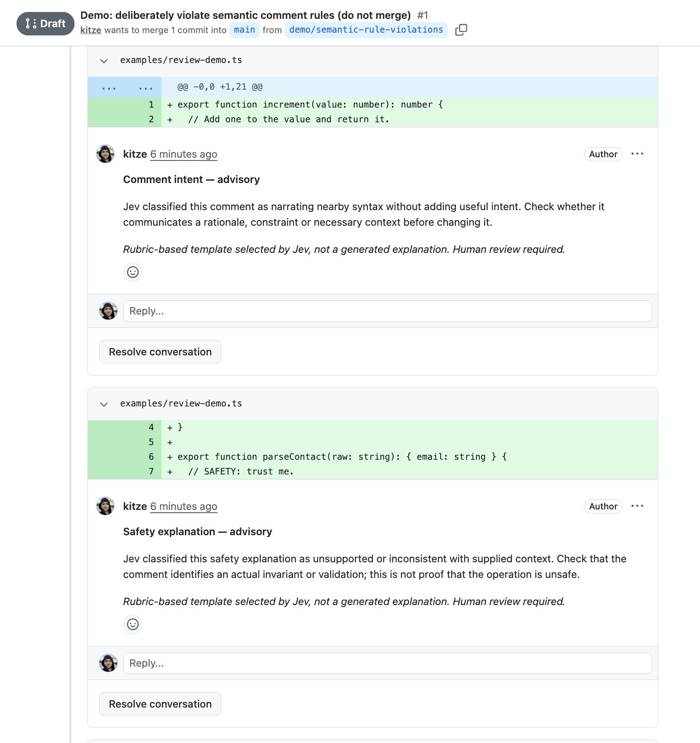Open the demo/semantic-rule-violations branch link
Screen dimensions: 700x743
tap(366, 30)
